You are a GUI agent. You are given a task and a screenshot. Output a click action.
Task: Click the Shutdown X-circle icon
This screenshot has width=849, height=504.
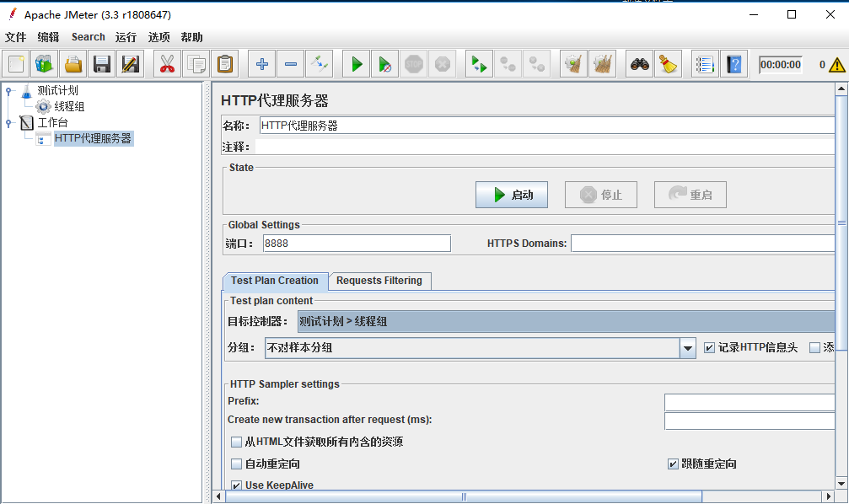[x=443, y=64]
